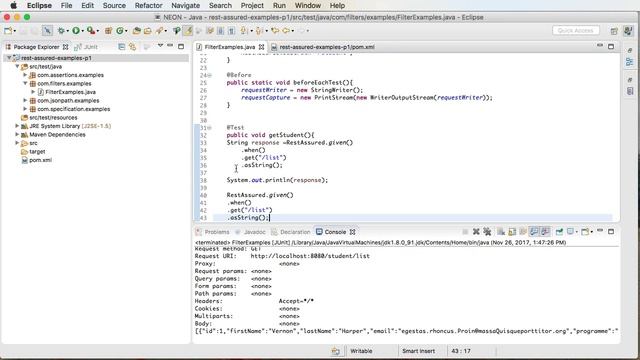Viewport: 640px width, 360px height.
Task: Click the green Run toolbar button
Action: pyautogui.click(x=76, y=31)
